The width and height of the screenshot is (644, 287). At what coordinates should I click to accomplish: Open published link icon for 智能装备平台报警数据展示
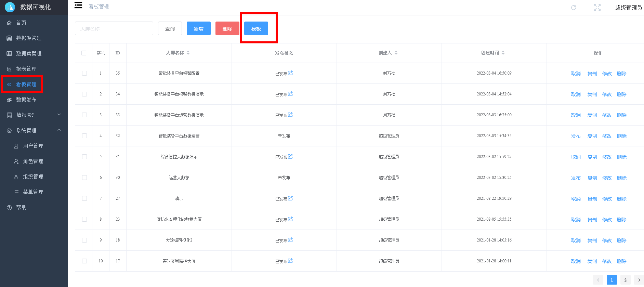click(290, 94)
